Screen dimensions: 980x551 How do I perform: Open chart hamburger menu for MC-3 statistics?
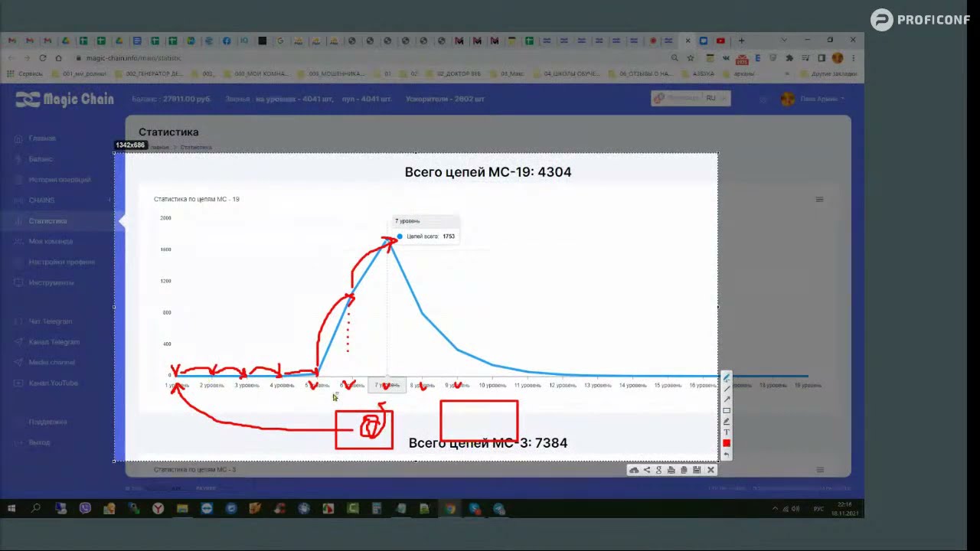click(x=819, y=470)
